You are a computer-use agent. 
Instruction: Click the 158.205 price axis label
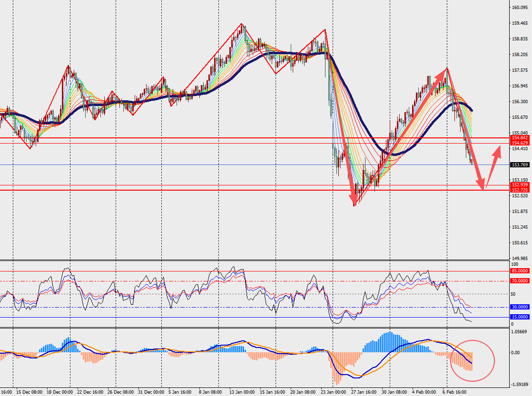520,55
